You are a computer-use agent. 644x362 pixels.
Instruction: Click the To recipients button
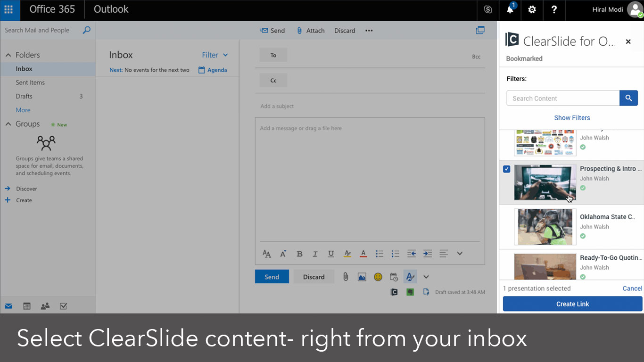coord(273,55)
